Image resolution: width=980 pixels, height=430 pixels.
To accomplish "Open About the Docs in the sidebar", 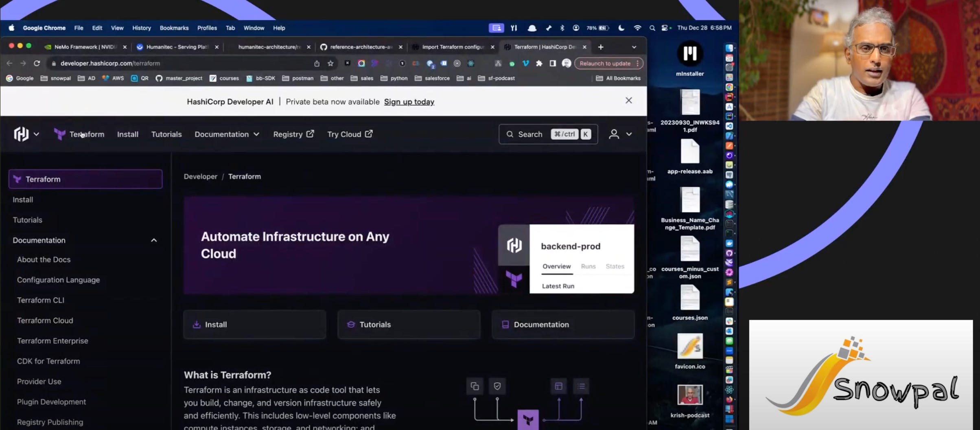I will 44,260.
